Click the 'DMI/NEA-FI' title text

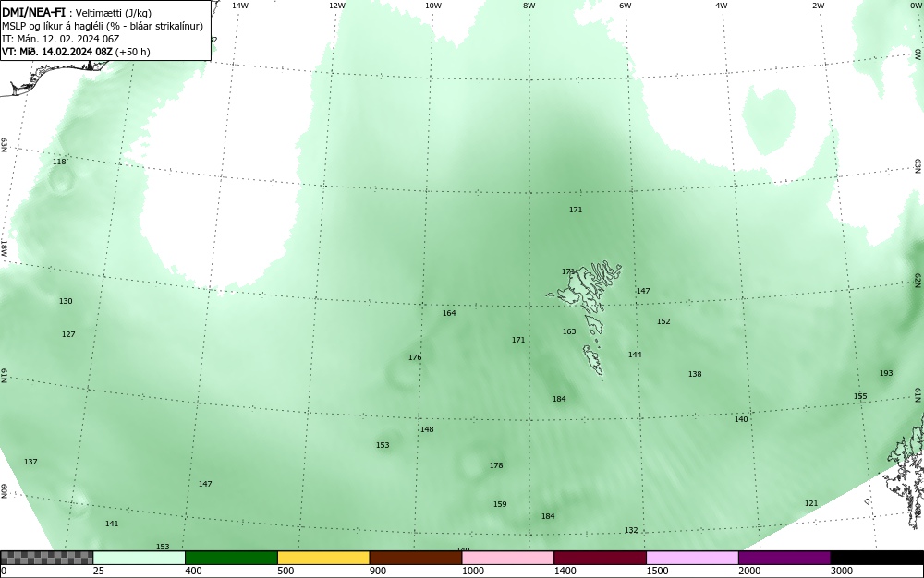[33, 13]
